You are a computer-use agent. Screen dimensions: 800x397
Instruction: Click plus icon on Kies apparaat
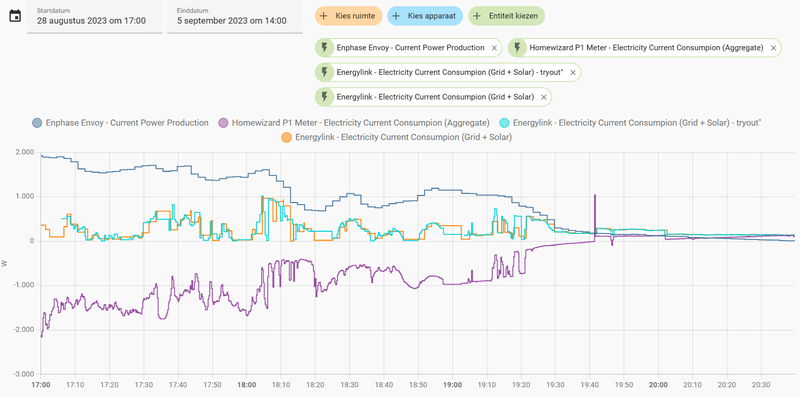point(395,16)
